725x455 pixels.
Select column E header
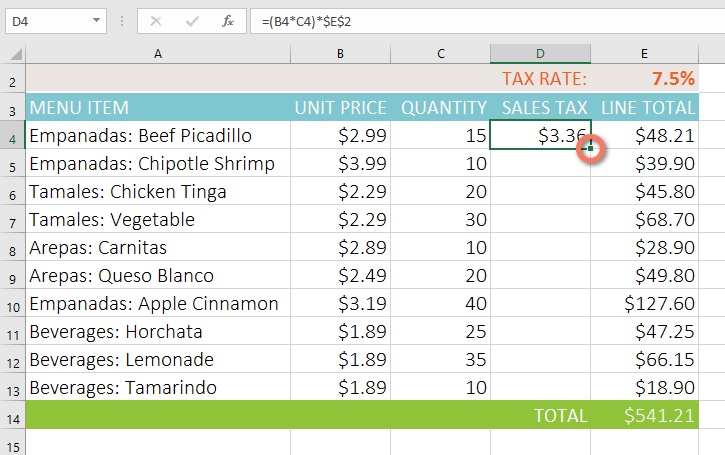[x=644, y=53]
